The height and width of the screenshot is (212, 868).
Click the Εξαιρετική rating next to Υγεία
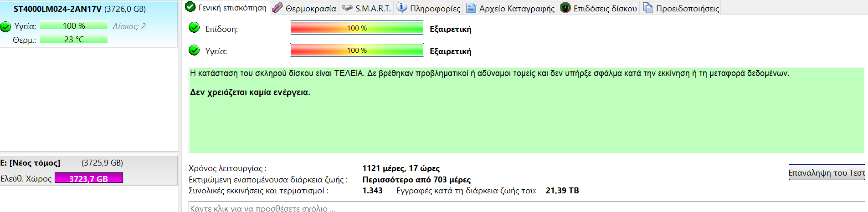click(x=451, y=51)
